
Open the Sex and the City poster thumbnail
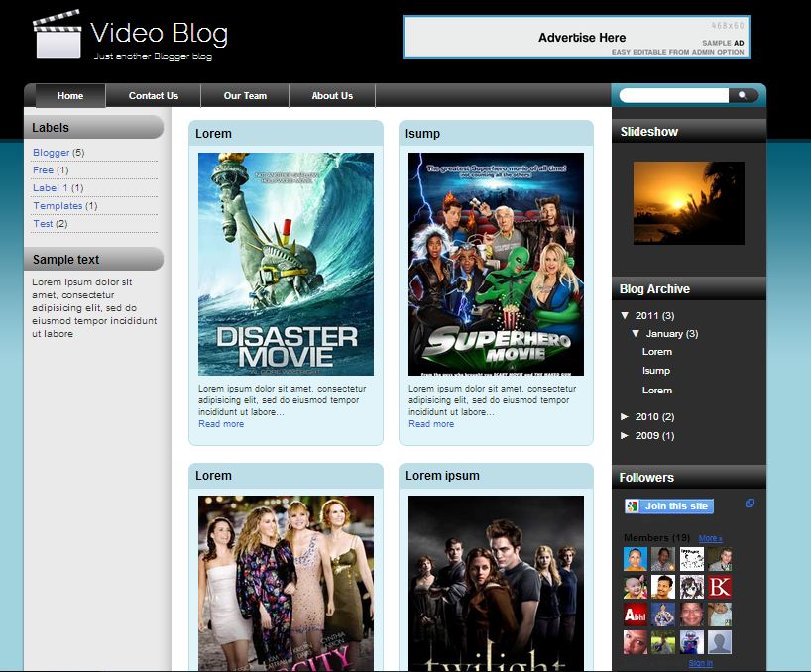[286, 584]
